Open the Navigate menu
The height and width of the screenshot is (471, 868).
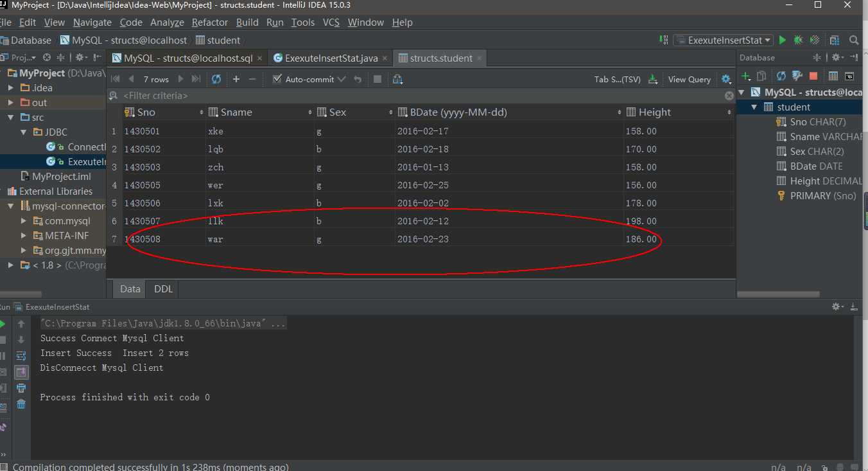pyautogui.click(x=92, y=22)
